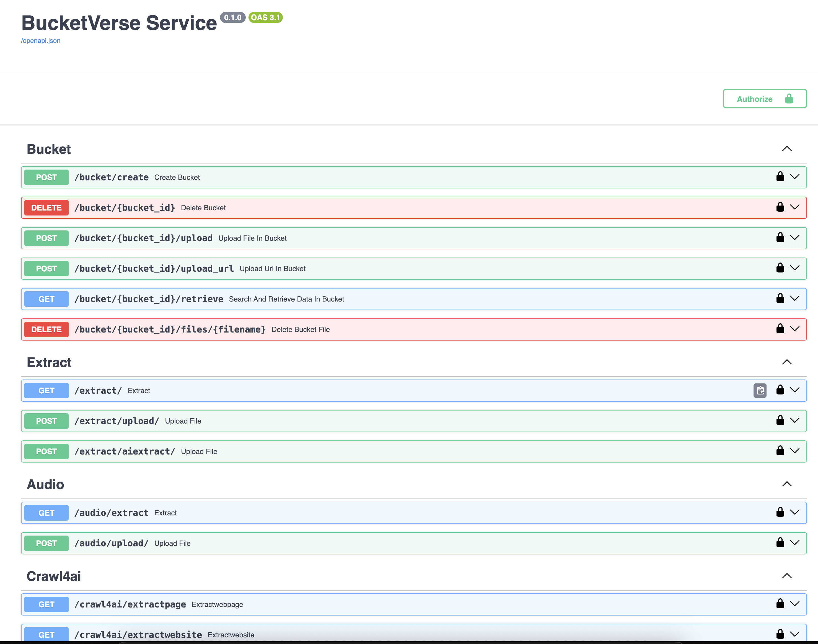The height and width of the screenshot is (644, 818).
Task: Click the GET badge for /audio/extract
Action: (46, 513)
